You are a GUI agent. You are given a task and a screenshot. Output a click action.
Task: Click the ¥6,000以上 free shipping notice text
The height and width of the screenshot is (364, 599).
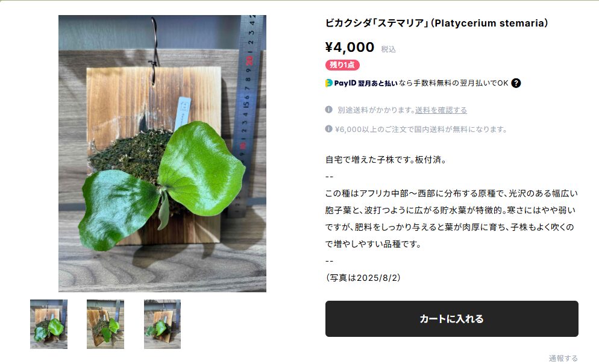click(421, 129)
